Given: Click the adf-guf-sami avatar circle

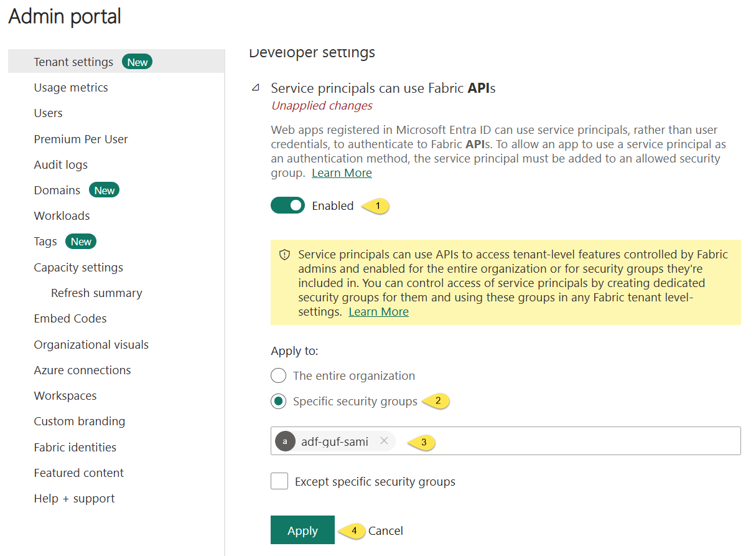Looking at the screenshot, I should point(285,441).
